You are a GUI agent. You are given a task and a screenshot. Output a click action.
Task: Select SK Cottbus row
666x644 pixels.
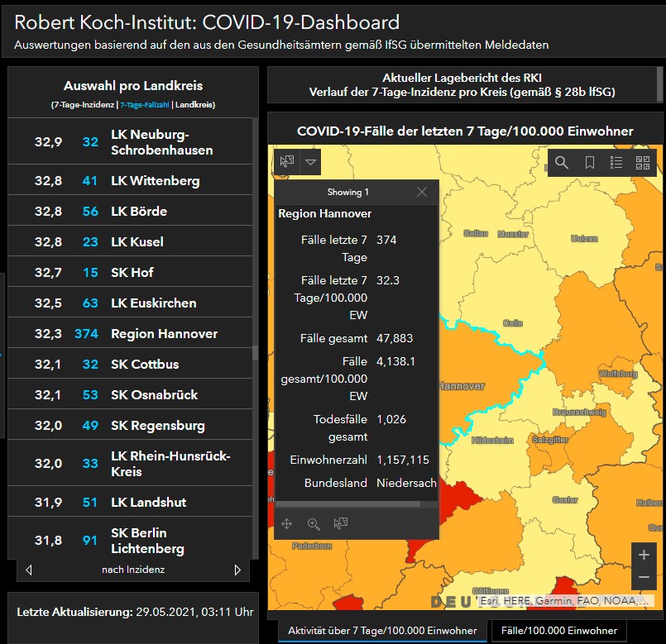[130, 364]
